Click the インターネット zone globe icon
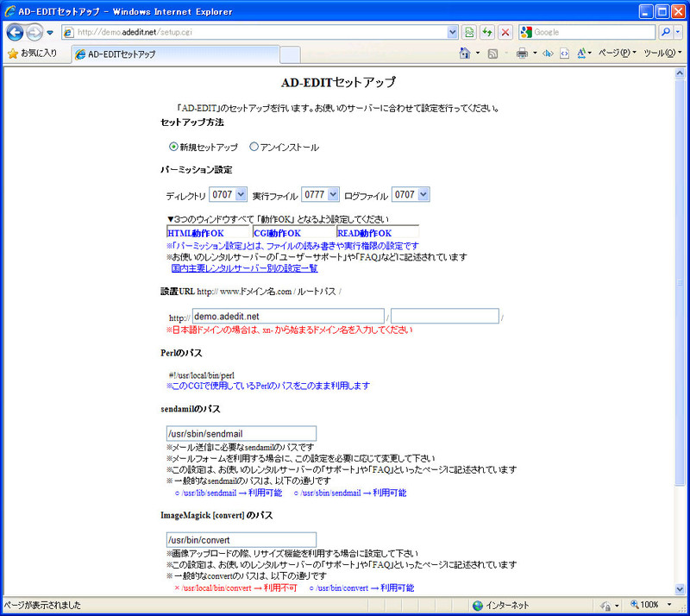This screenshot has height=616, width=690. [478, 606]
